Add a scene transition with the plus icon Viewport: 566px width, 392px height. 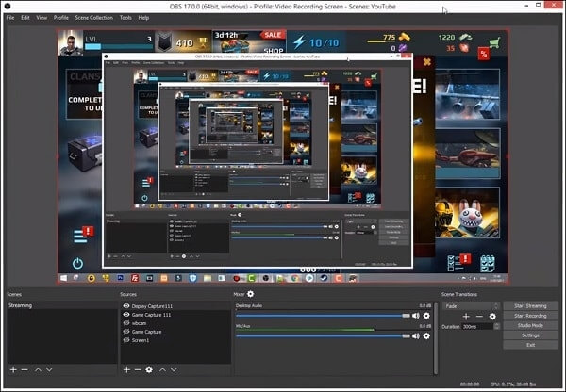point(466,317)
